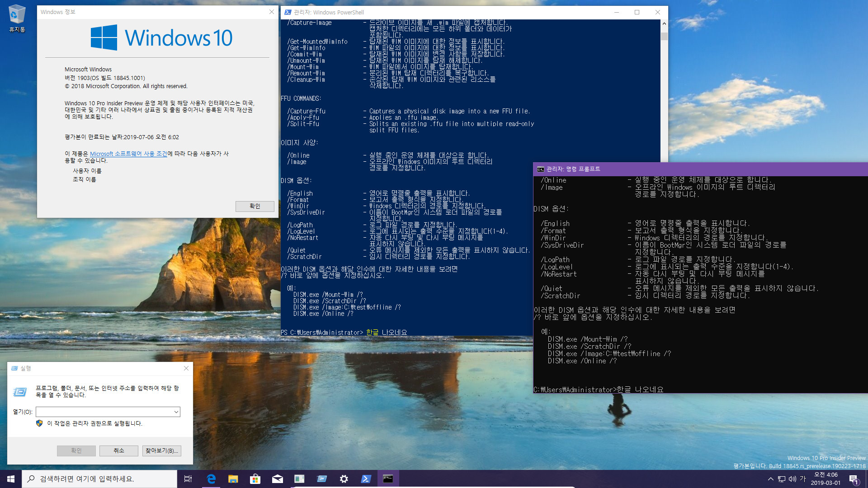The width and height of the screenshot is (868, 488).
Task: Click the Run dialog title bar icon
Action: coord(14,368)
